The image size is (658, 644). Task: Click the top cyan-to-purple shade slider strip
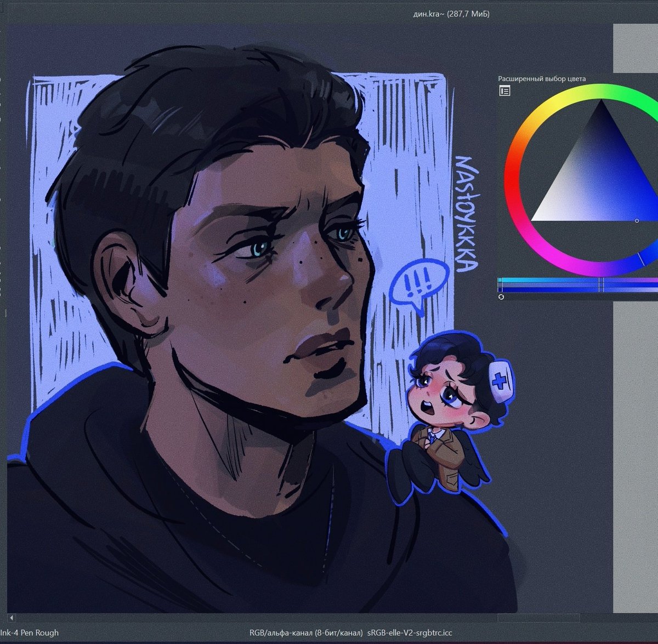tap(578, 280)
